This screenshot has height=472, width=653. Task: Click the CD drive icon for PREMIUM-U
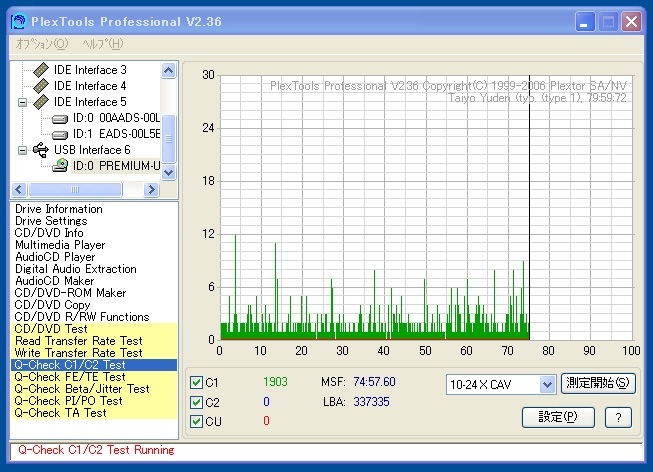60,165
